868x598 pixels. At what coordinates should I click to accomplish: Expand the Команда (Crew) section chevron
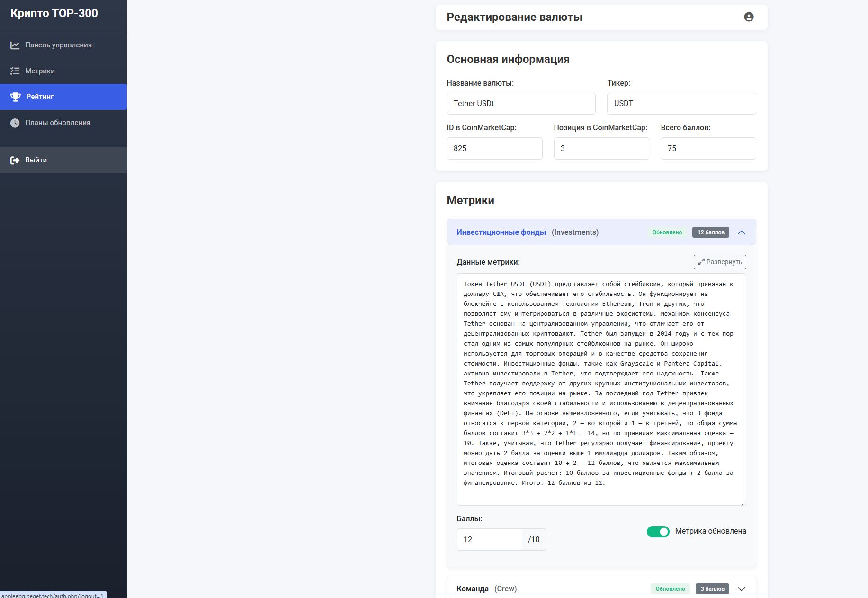[x=742, y=589]
